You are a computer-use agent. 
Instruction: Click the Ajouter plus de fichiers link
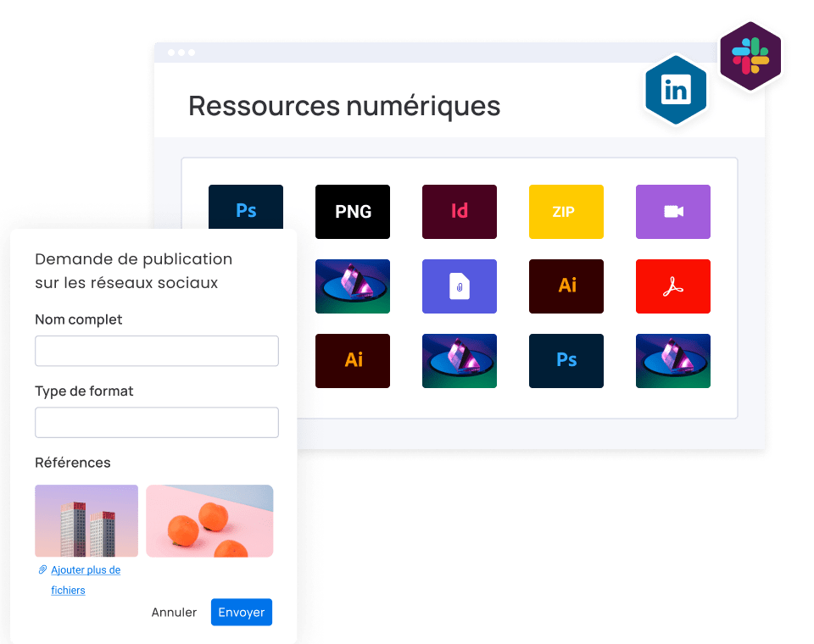86,580
